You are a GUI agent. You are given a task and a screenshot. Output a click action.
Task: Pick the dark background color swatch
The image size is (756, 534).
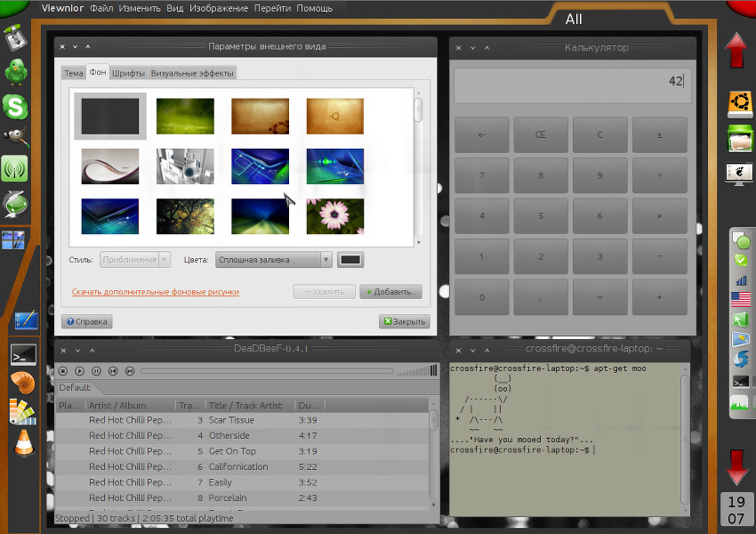click(350, 260)
